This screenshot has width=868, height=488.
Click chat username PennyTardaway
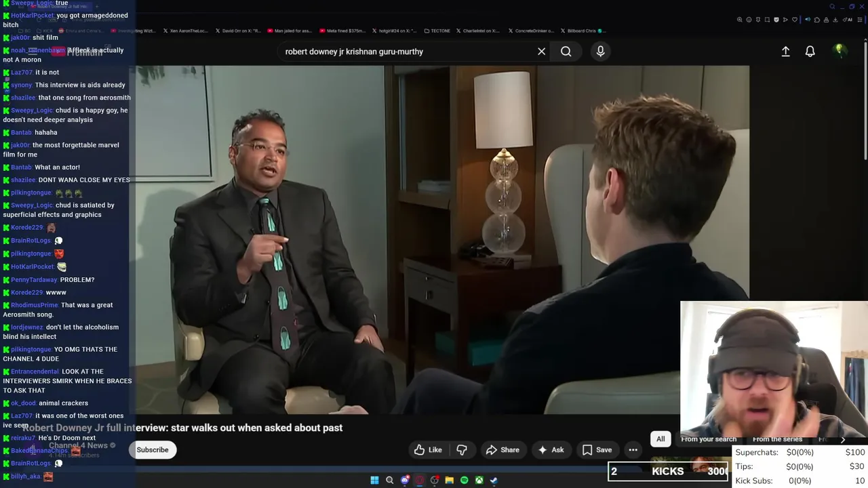pyautogui.click(x=34, y=280)
